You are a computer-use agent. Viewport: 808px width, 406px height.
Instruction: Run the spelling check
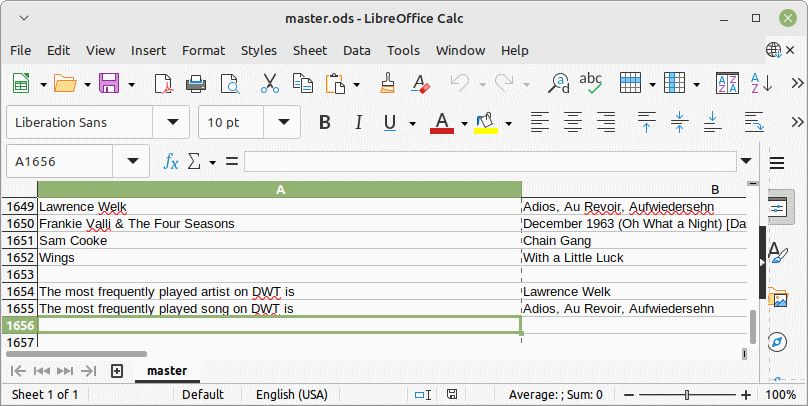coord(591,83)
